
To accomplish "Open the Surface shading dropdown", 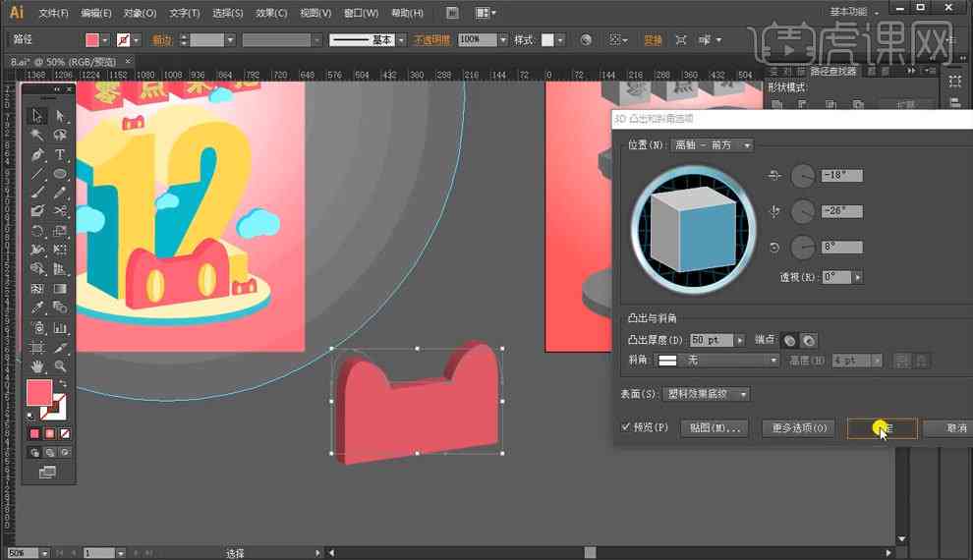I will pos(707,394).
